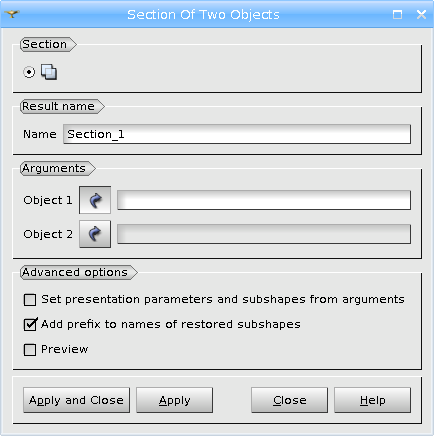Viewport: 434px width, 436px height.
Task: Click the Section overlapping squares icon
Action: click(x=49, y=72)
